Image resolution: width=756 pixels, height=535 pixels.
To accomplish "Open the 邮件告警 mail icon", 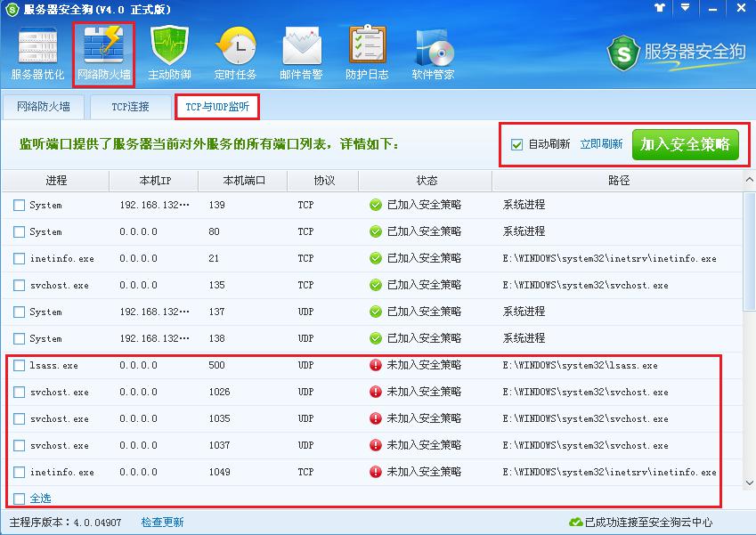I will pos(300,51).
